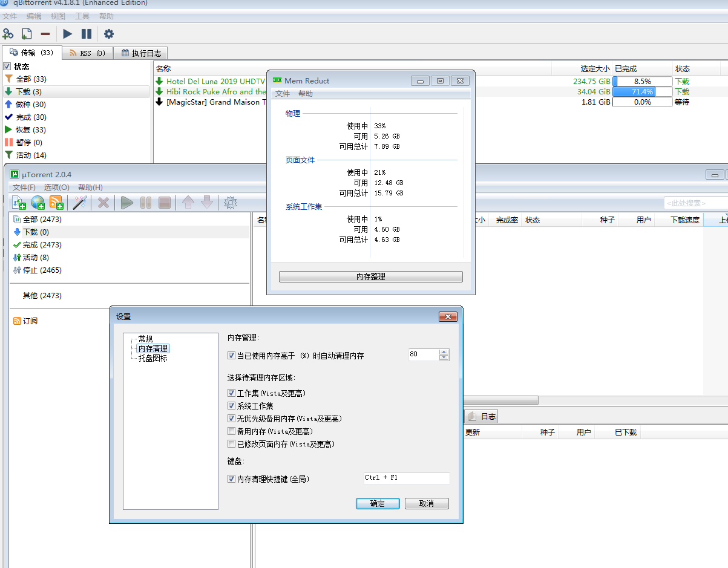
Task: Select 常规 in settings tree
Action: (x=145, y=339)
